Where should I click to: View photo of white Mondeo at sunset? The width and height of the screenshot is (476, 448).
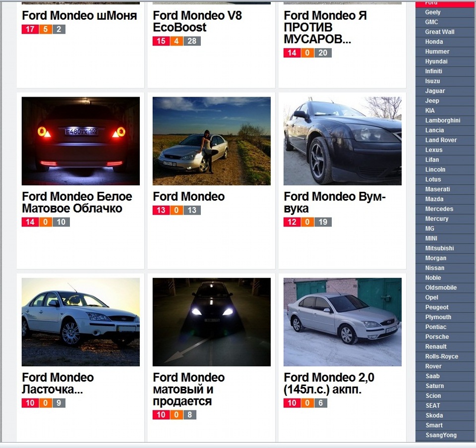[81, 322]
